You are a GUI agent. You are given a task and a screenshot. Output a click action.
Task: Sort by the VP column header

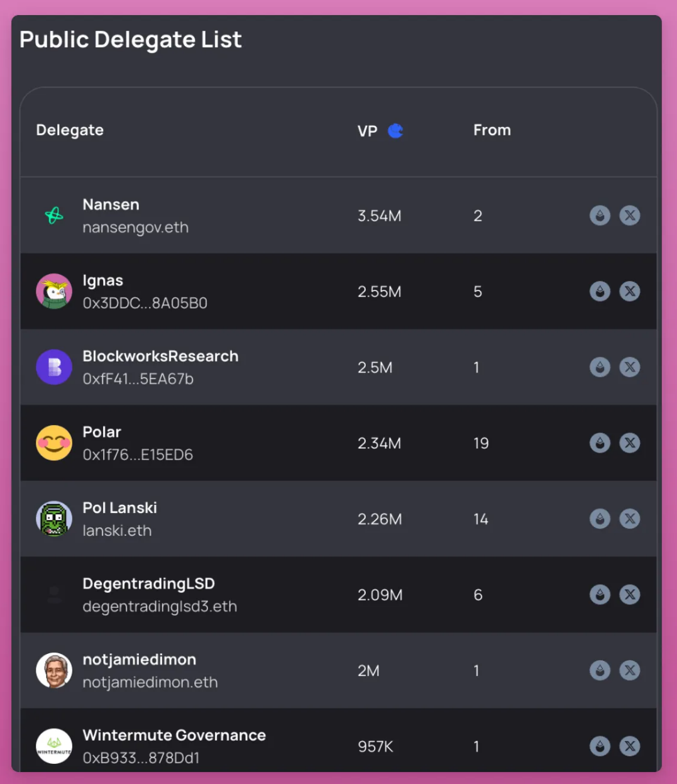367,131
